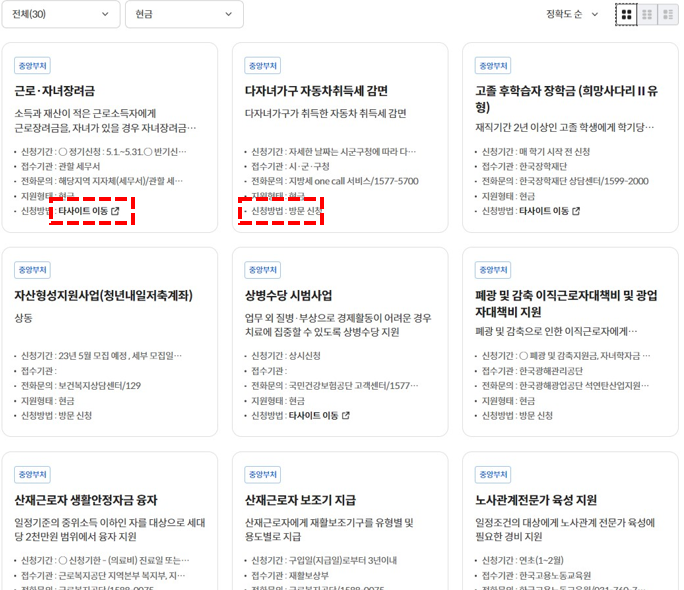Click 신청방법 : 방문 신청 in 폐광 및 감축 card

(x=517, y=416)
